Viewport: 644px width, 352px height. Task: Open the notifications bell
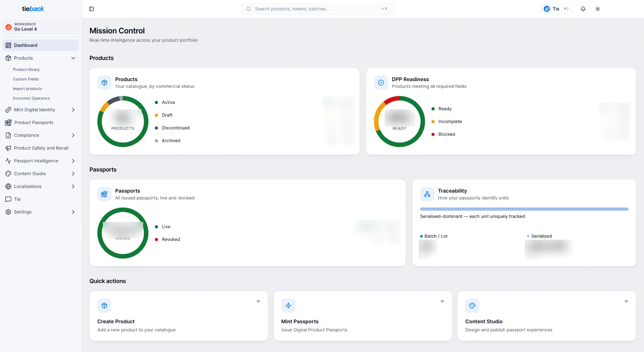click(x=583, y=9)
